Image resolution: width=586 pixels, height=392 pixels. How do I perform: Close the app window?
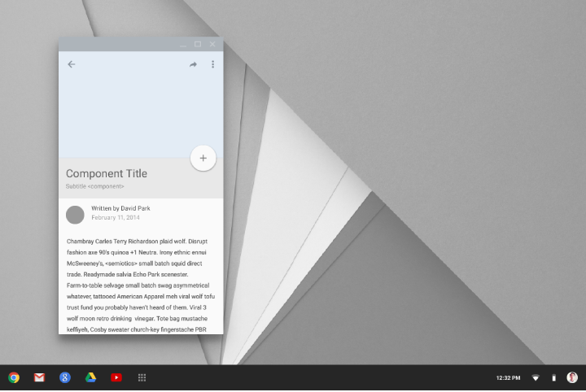coord(212,44)
